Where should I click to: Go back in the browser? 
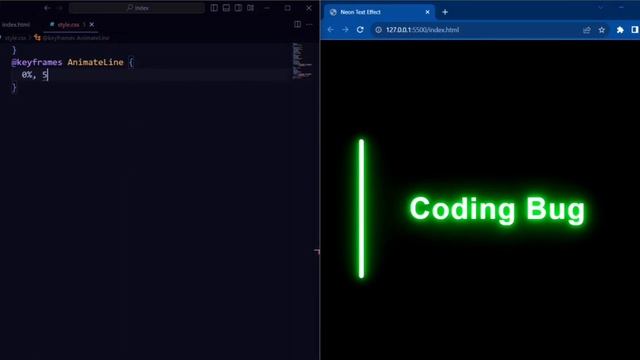(331, 30)
